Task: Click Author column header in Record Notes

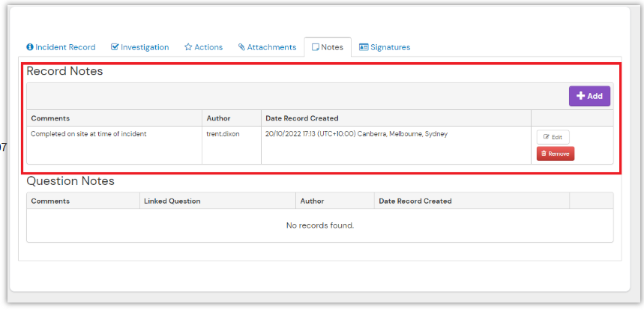Action: (x=218, y=118)
